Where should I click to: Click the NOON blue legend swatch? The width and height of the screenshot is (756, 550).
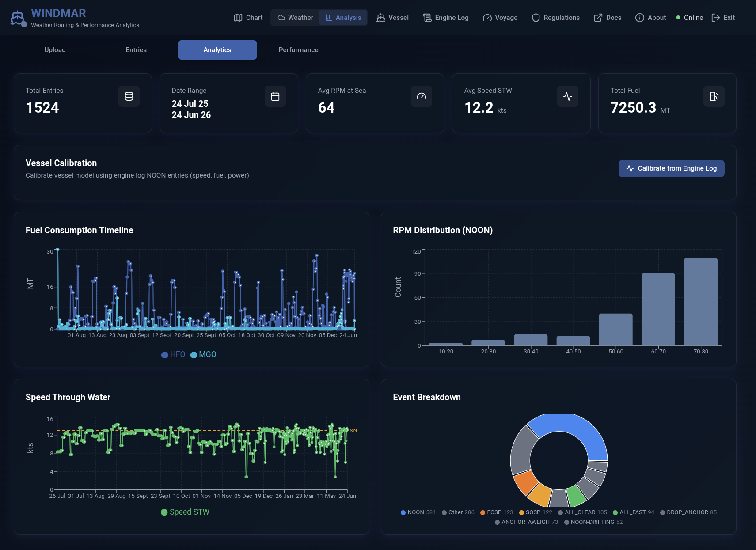tap(403, 512)
